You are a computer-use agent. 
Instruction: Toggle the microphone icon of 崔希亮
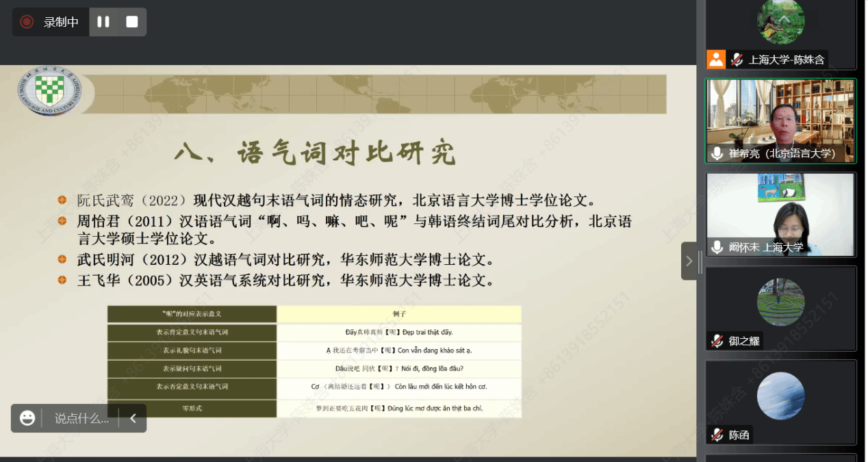[717, 153]
